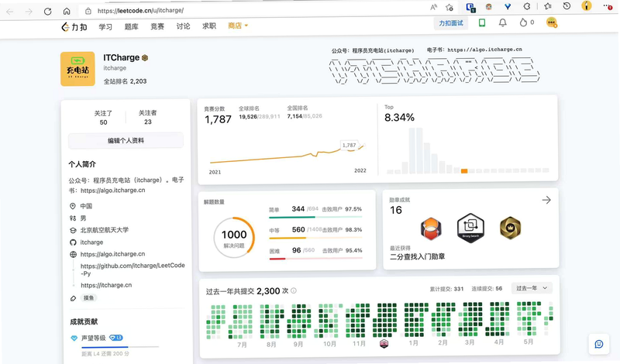Click 编辑个人资料 button
Viewport: 620px width, 364px height.
pyautogui.click(x=126, y=140)
